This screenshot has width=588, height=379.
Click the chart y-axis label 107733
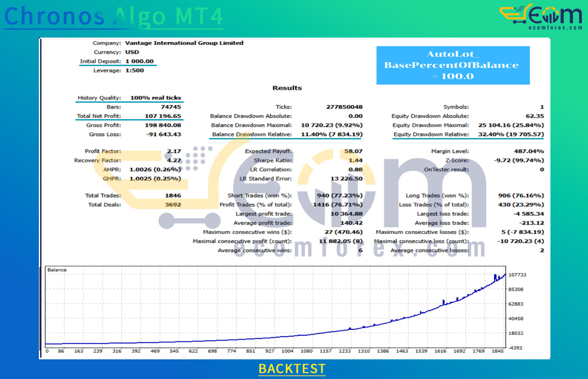pyautogui.click(x=518, y=275)
